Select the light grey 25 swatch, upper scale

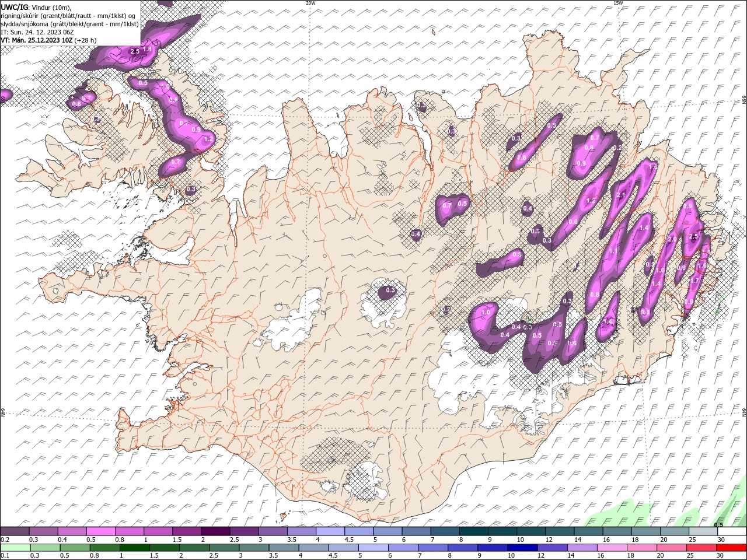click(x=702, y=531)
